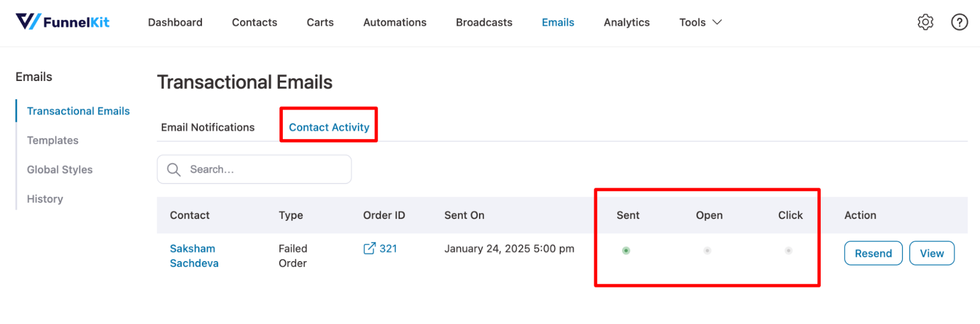980x324 pixels.
Task: Click the Click column header
Action: (790, 216)
